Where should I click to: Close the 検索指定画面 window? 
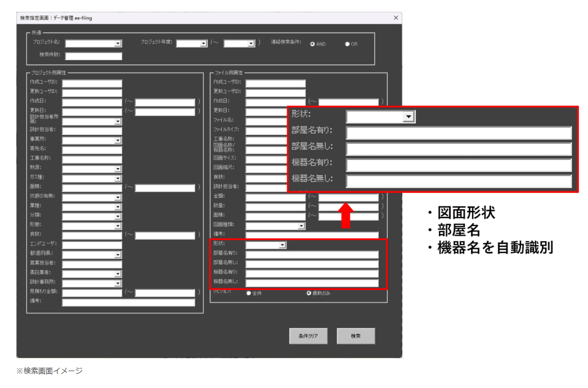tap(396, 17)
